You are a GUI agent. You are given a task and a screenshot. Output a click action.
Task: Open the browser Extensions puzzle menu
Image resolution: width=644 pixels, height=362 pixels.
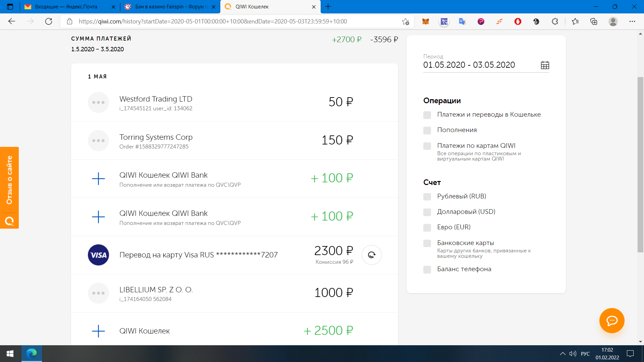555,21
